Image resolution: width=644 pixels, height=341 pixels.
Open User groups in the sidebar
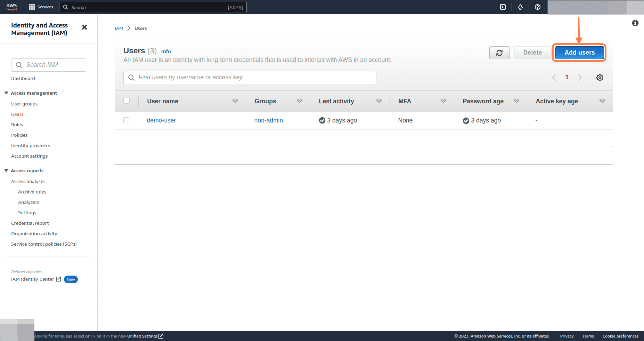click(x=24, y=104)
